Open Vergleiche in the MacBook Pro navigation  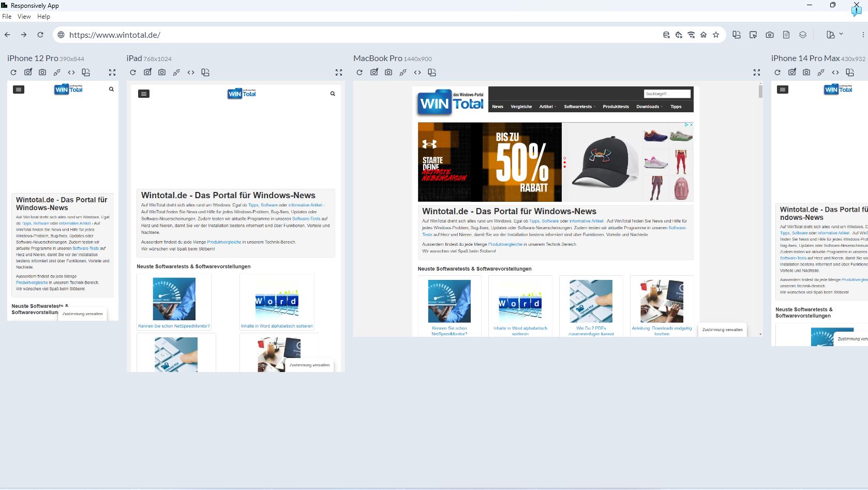(521, 107)
